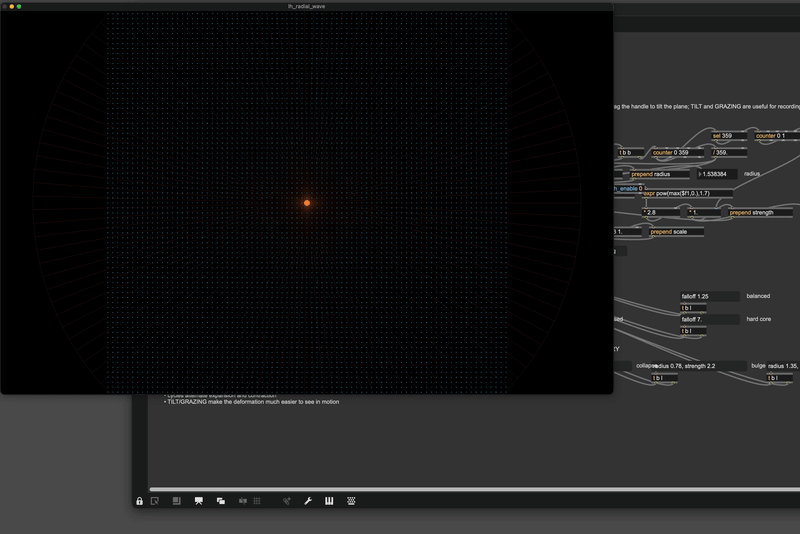Click the 'hard core' comment label
Image resolution: width=800 pixels, height=534 pixels.
point(759,319)
